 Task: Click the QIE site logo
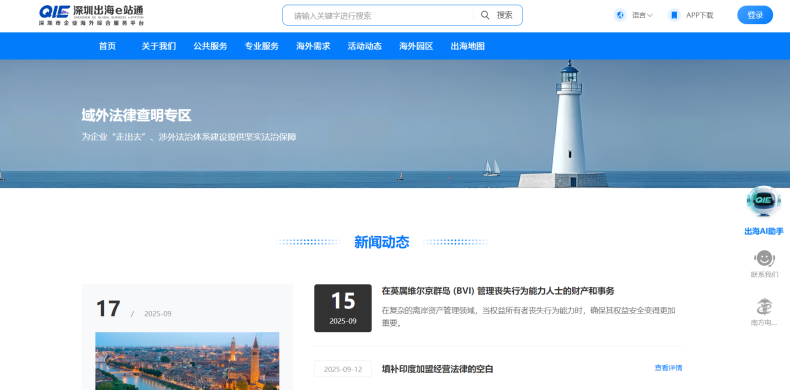[x=91, y=15]
